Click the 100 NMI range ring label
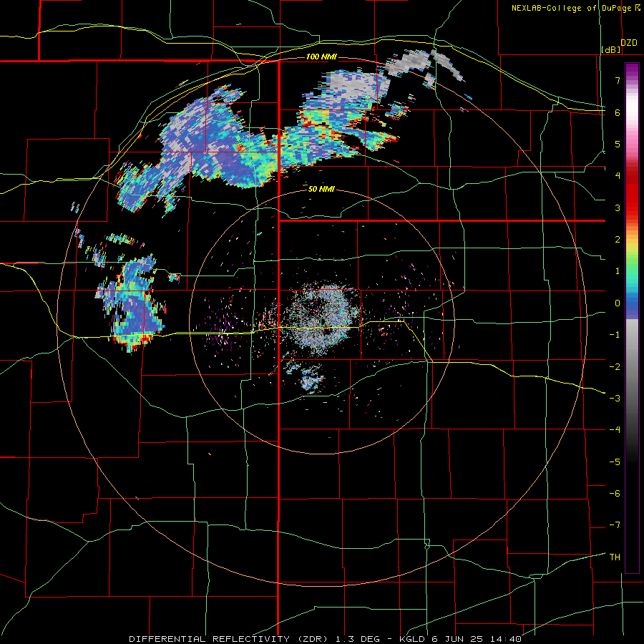The image size is (644, 644). tap(321, 57)
